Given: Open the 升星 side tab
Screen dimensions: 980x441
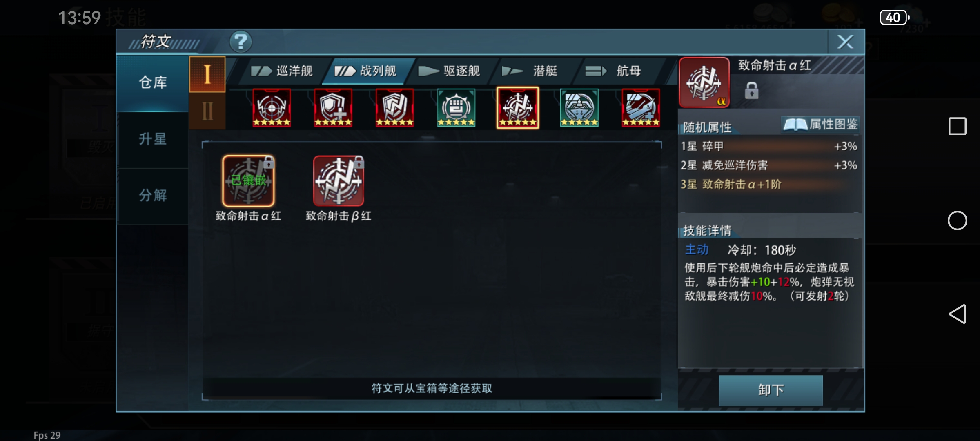Looking at the screenshot, I should pos(153,139).
